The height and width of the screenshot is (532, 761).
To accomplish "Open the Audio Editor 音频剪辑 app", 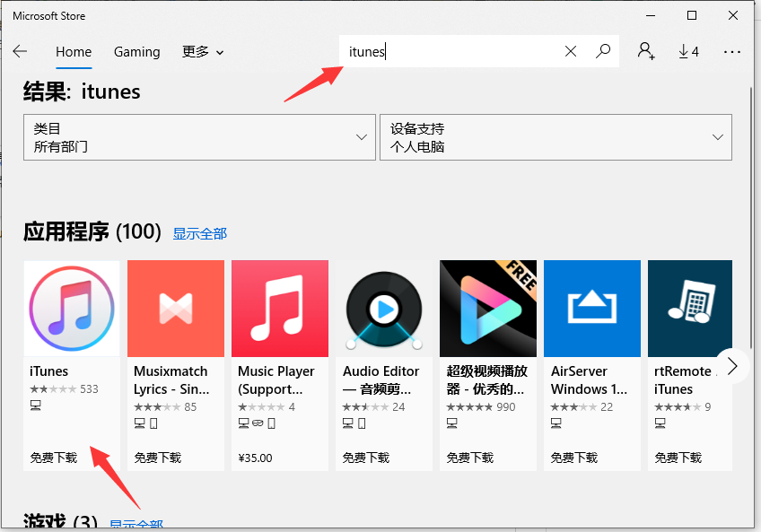I will point(383,308).
